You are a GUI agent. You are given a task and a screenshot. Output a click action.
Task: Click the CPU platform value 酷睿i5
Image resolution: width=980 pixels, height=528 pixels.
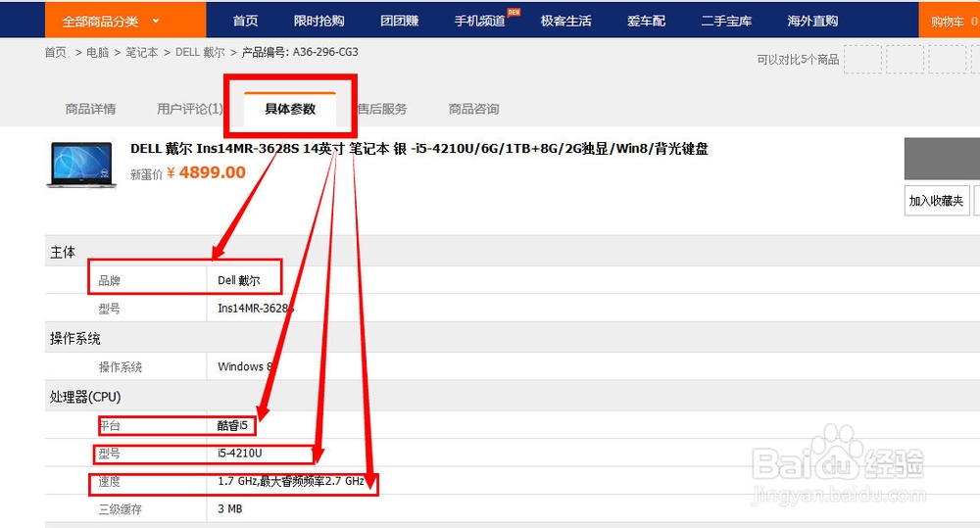232,425
